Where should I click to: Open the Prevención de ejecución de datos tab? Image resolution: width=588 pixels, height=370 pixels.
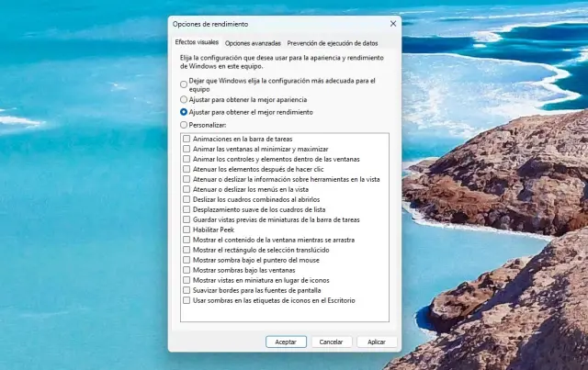[x=332, y=43]
